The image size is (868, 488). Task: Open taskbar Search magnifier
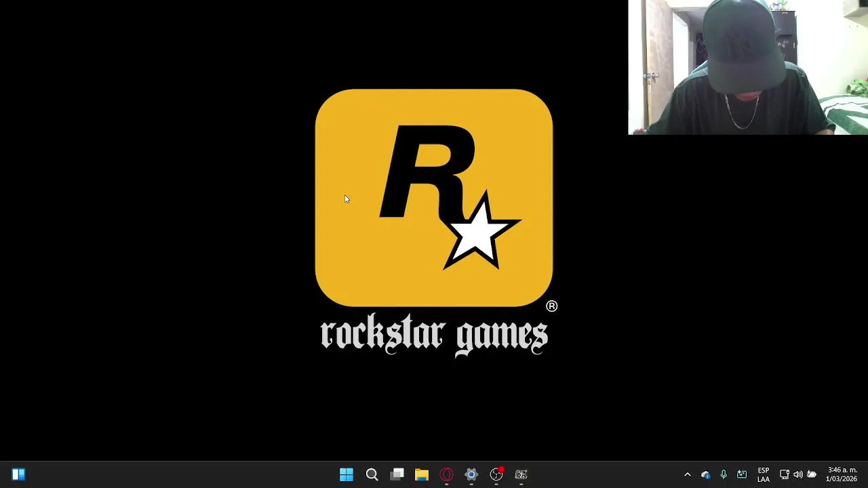(372, 474)
